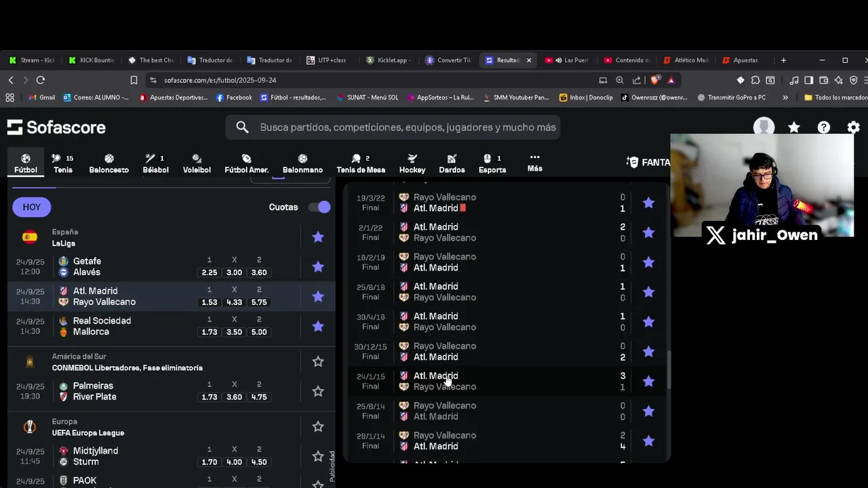Open CONMEBOL Libertadores, Fase eliminatoria link
The height and width of the screenshot is (488, 868).
pos(127,368)
